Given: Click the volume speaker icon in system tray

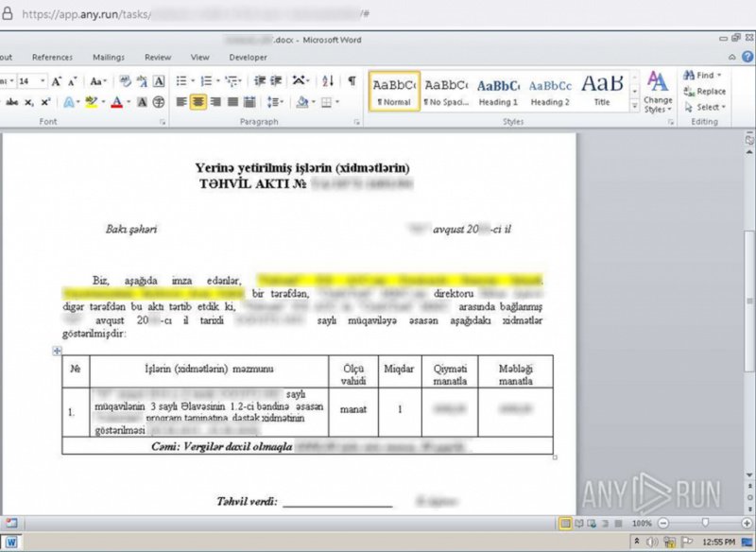Looking at the screenshot, I should (x=653, y=542).
